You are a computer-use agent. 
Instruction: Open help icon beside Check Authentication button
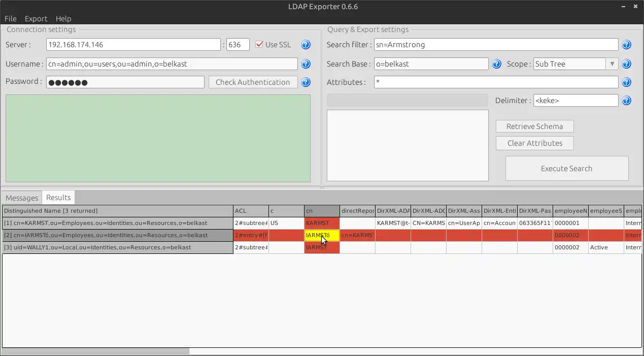coord(306,82)
